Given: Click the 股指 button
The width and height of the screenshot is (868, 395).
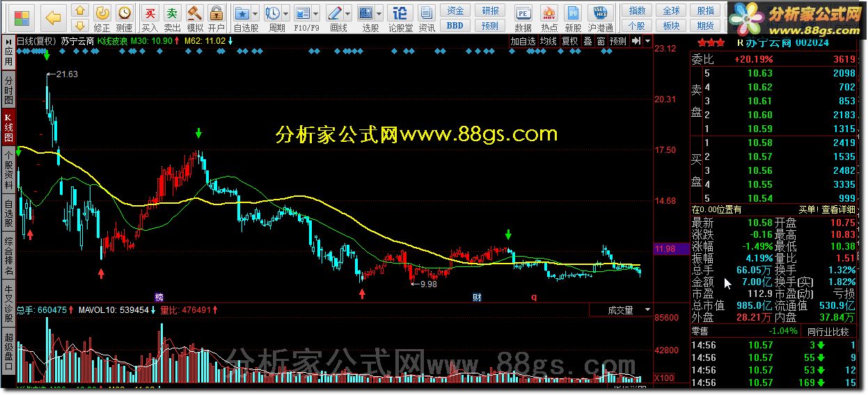Looking at the screenshot, I should pos(706,10).
